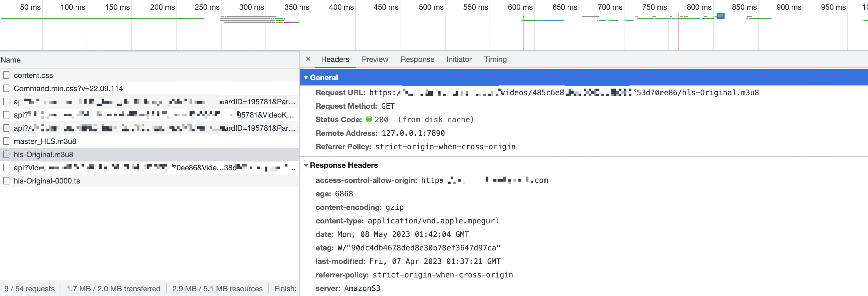Click the Remote Address 127.0.0.1:7890 value
This screenshot has height=296, width=868.
coord(413,133)
